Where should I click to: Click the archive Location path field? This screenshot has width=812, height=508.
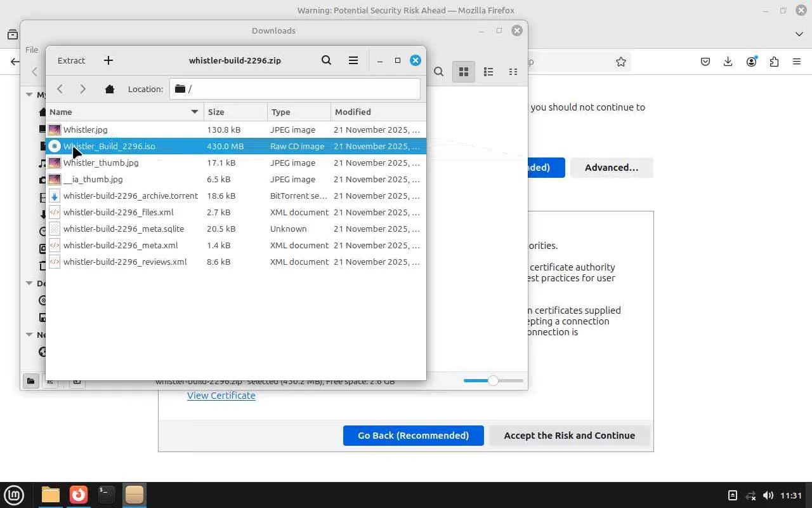pyautogui.click(x=295, y=89)
